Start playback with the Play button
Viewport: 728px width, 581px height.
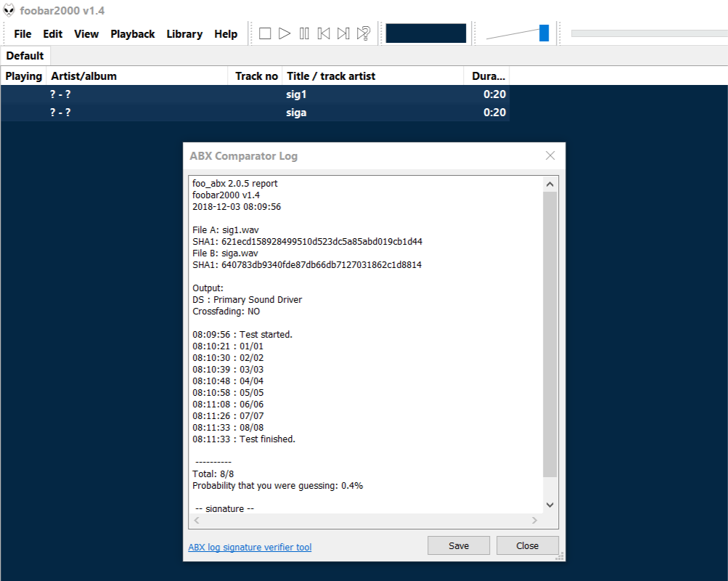(x=284, y=33)
